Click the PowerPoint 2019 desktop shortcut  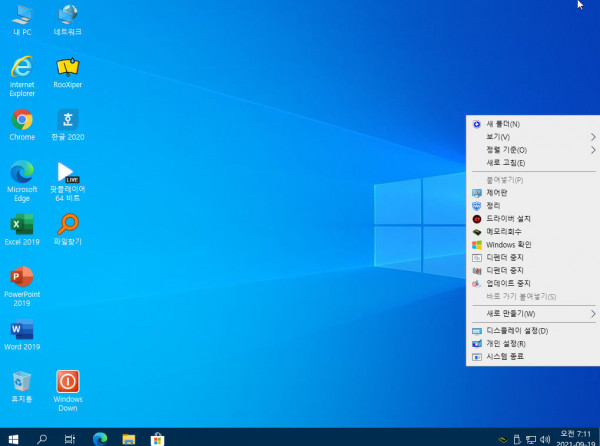point(22,286)
